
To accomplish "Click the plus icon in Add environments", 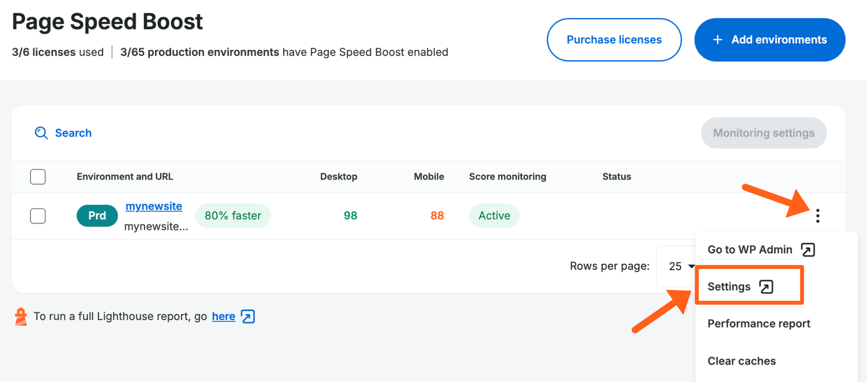I will coord(718,40).
